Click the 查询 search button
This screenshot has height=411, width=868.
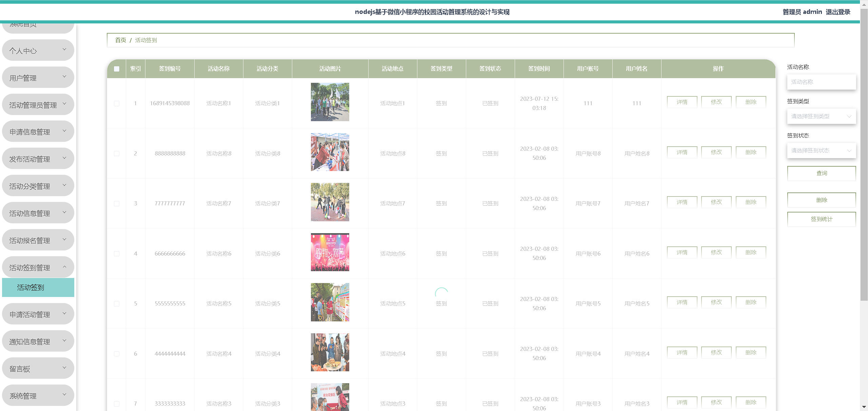tap(821, 173)
